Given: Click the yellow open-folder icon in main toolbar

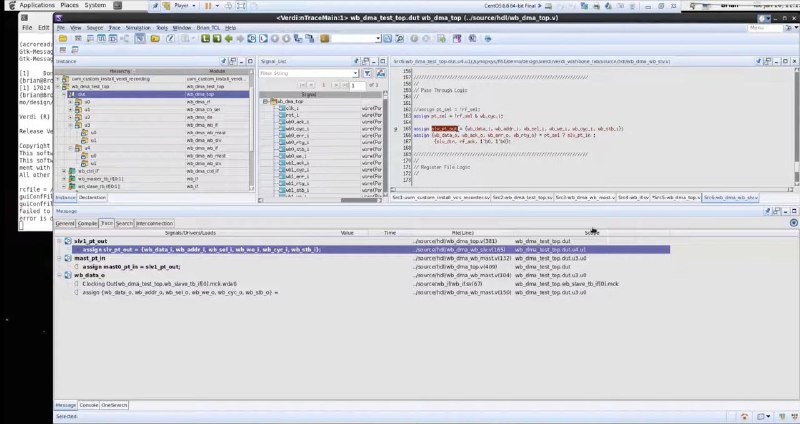Looking at the screenshot, I should [63, 38].
